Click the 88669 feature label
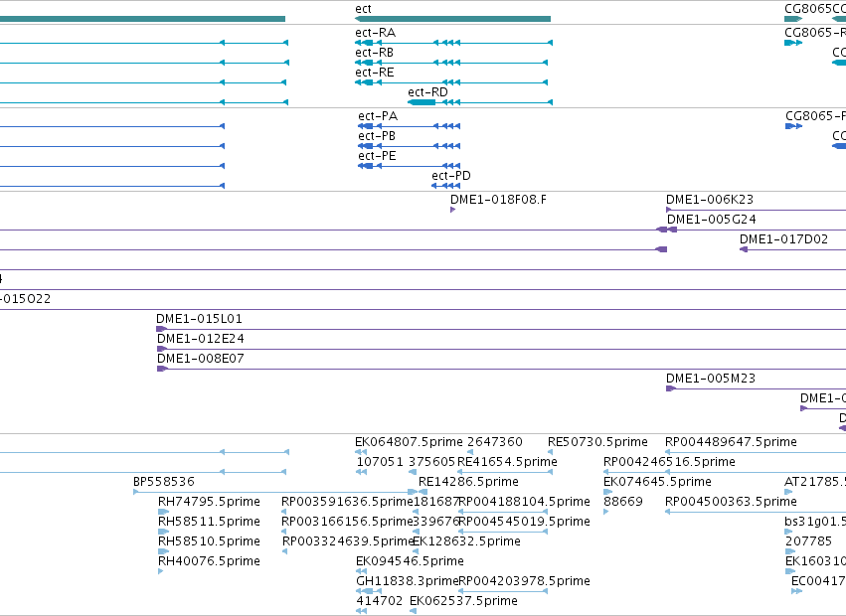The image size is (846, 616). click(x=623, y=503)
